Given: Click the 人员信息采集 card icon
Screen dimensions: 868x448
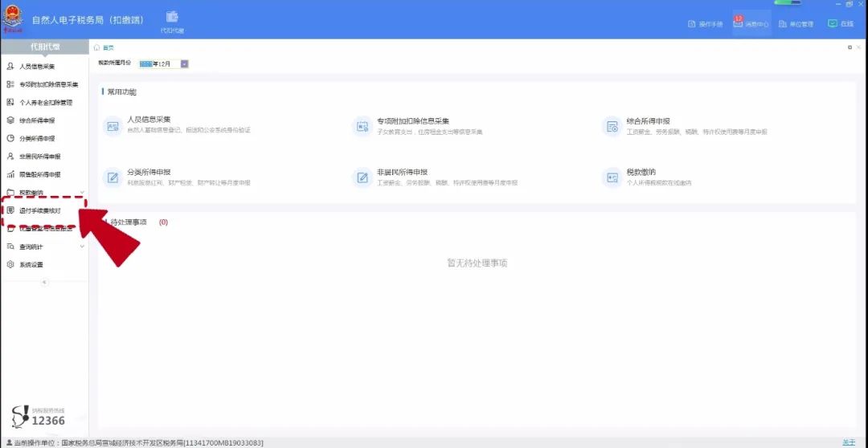Looking at the screenshot, I should [113, 126].
